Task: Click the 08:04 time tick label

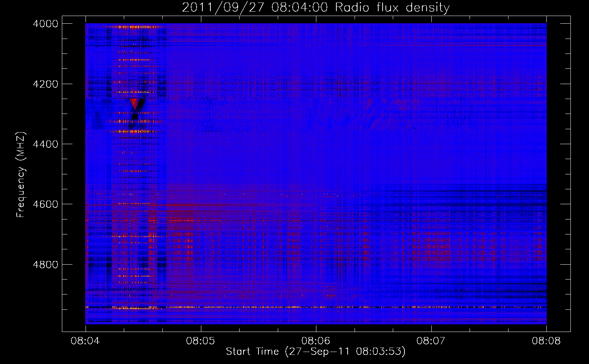Action: [x=85, y=341]
